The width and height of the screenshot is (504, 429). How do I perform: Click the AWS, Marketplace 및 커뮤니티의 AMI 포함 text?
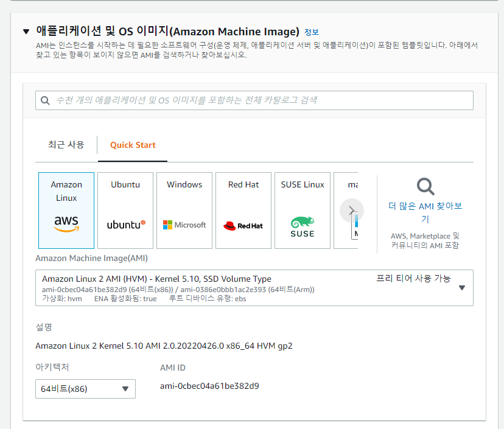coord(425,241)
